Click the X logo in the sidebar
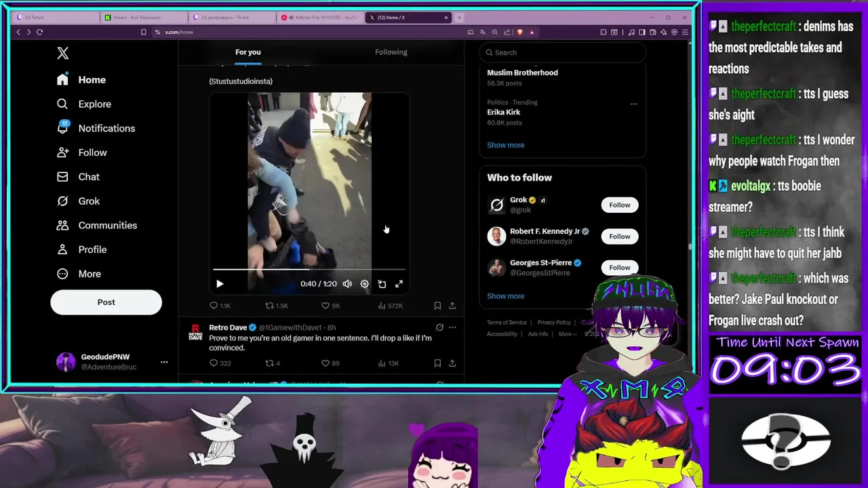The height and width of the screenshot is (488, 868). (62, 53)
